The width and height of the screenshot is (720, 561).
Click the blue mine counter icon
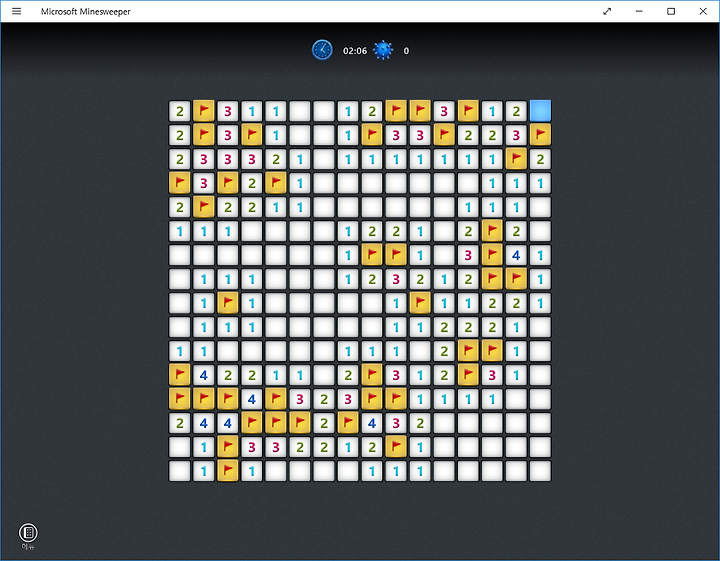click(x=383, y=50)
